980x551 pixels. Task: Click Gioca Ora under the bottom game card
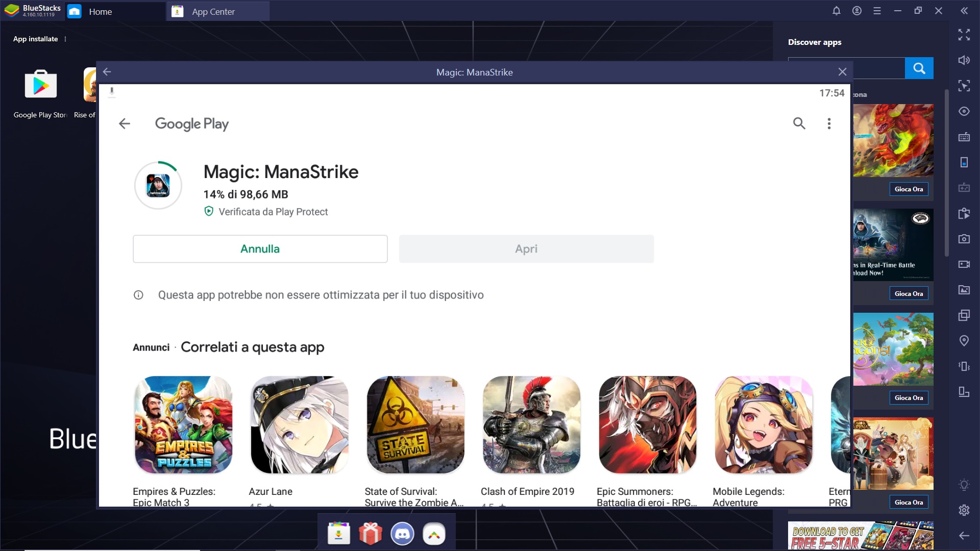point(909,503)
